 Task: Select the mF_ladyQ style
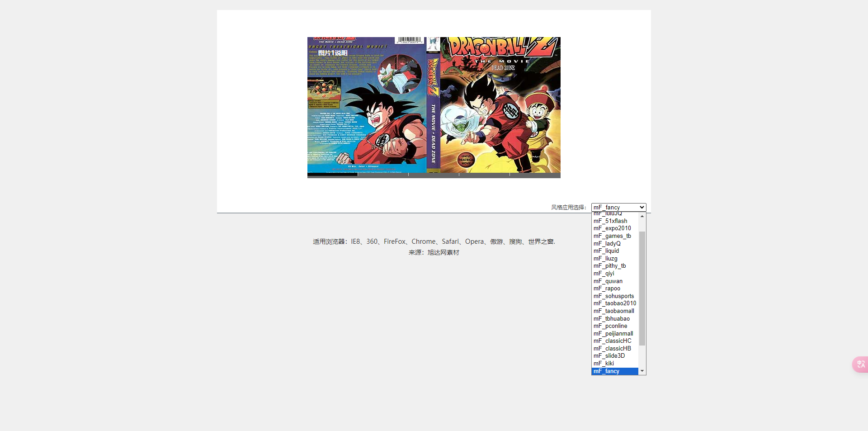(x=615, y=243)
